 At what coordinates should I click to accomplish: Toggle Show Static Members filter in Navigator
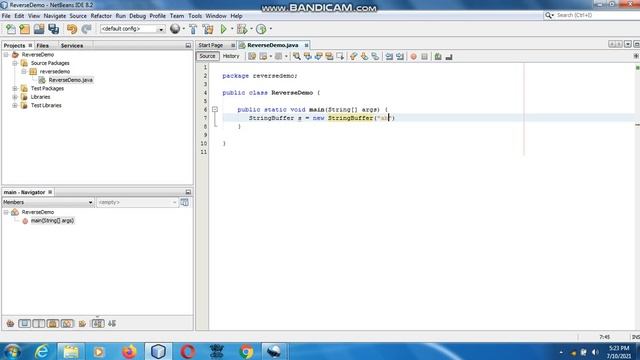click(x=39, y=324)
